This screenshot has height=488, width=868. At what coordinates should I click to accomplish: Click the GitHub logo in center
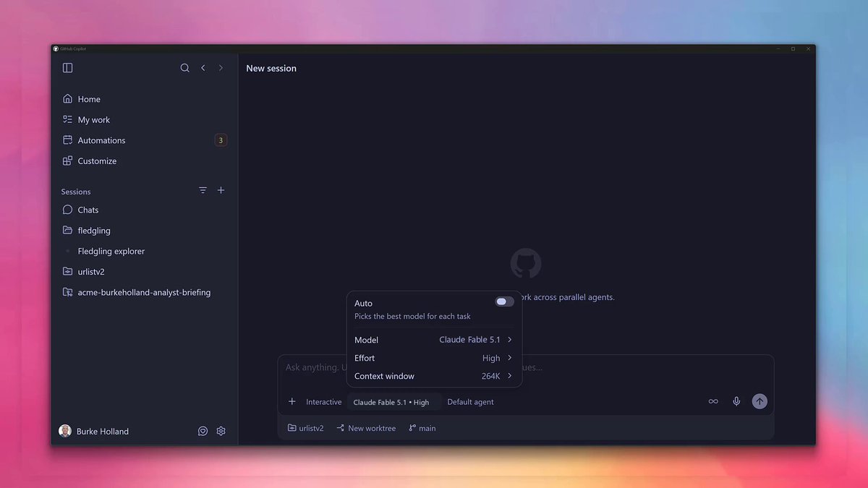(526, 264)
